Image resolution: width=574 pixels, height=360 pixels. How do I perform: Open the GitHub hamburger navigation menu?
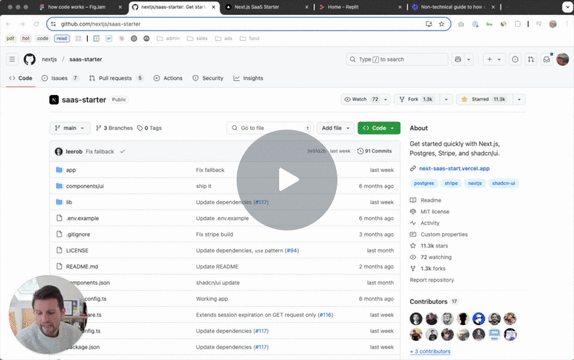click(x=12, y=59)
